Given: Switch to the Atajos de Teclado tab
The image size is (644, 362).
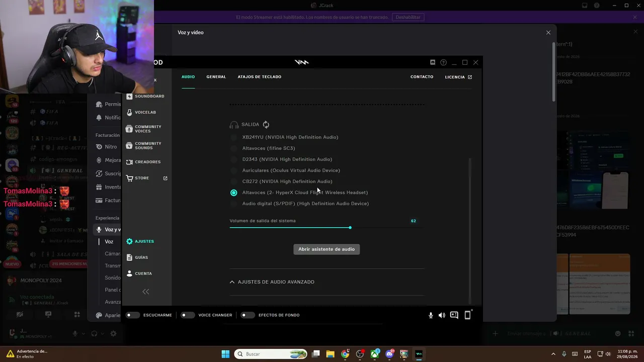Looking at the screenshot, I should coord(260,77).
